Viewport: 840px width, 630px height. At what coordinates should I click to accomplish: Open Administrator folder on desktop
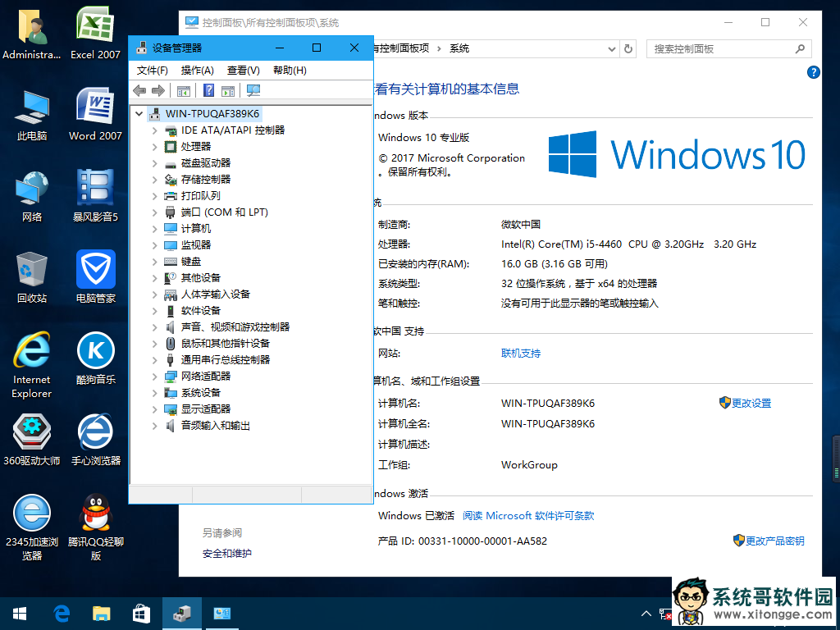pyautogui.click(x=32, y=33)
